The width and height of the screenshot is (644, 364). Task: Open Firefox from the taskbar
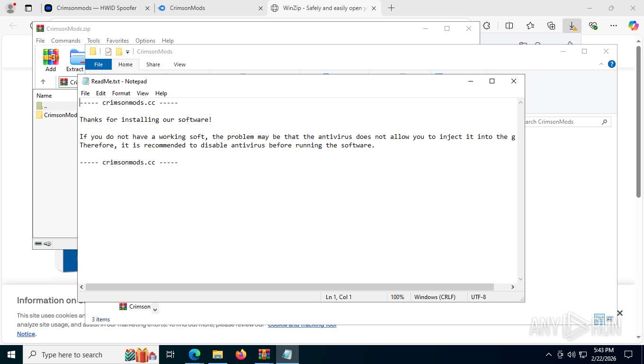tap(241, 355)
